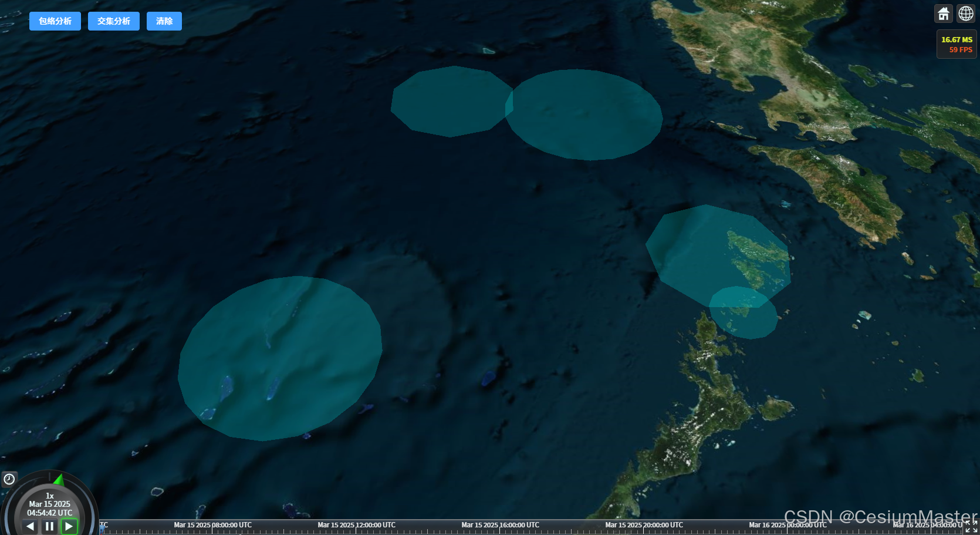Click the 59 FPS readout
Screen dimensions: 980x535
click(961, 50)
